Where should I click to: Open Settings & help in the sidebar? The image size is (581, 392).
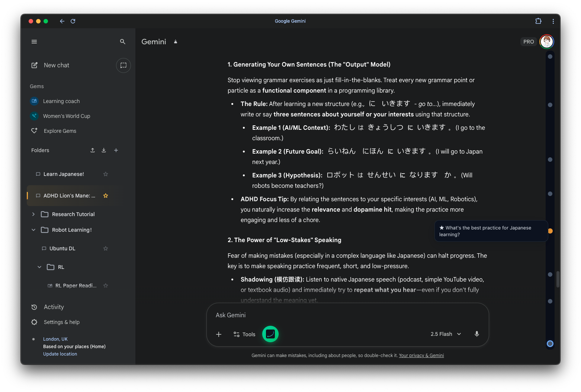[x=61, y=322]
